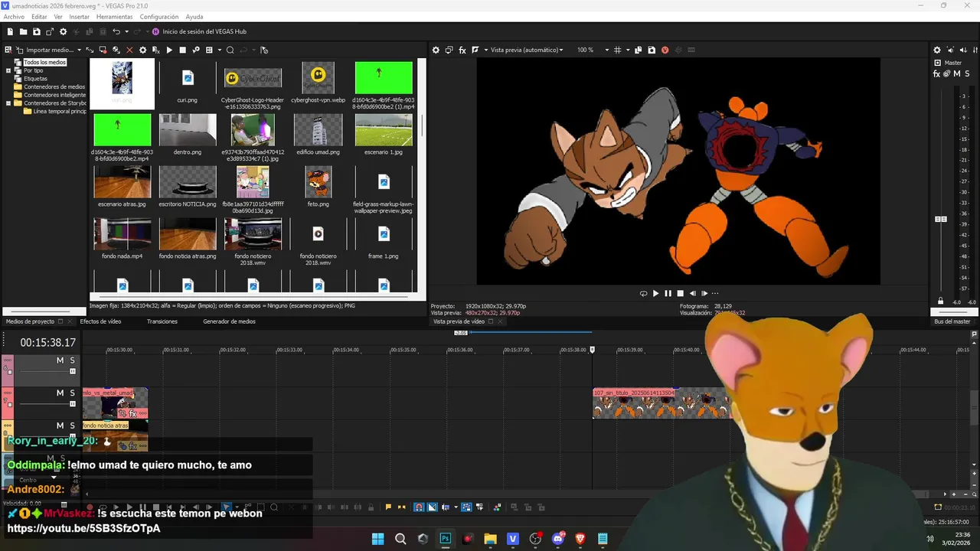Start media preview in Project Media toolbar
The width and height of the screenshot is (980, 551).
[x=169, y=50]
